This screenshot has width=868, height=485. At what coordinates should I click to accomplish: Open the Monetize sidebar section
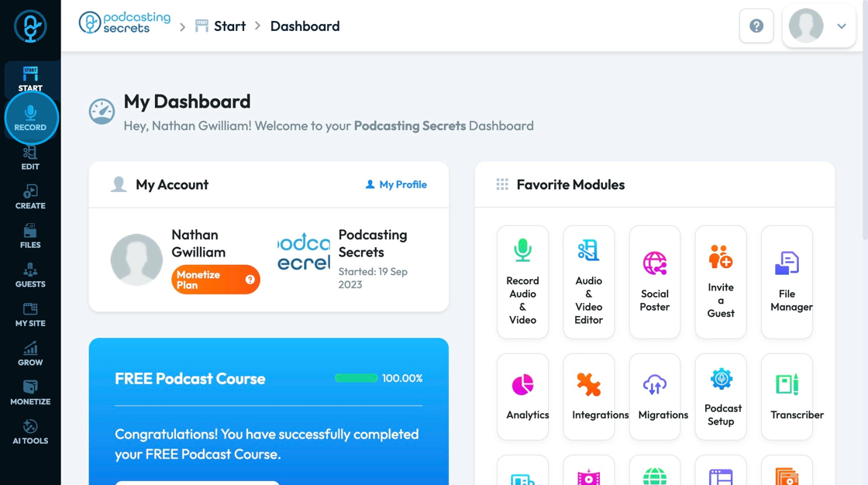(x=30, y=392)
